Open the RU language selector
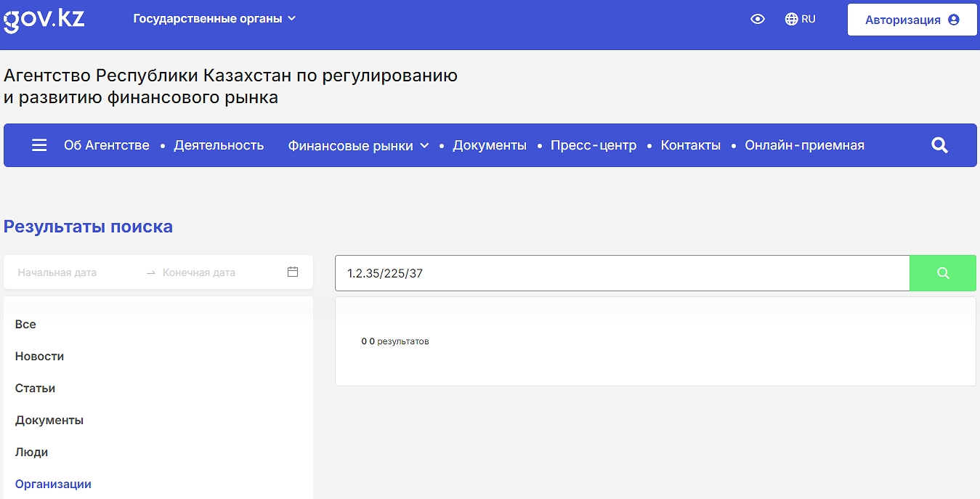 coord(800,20)
